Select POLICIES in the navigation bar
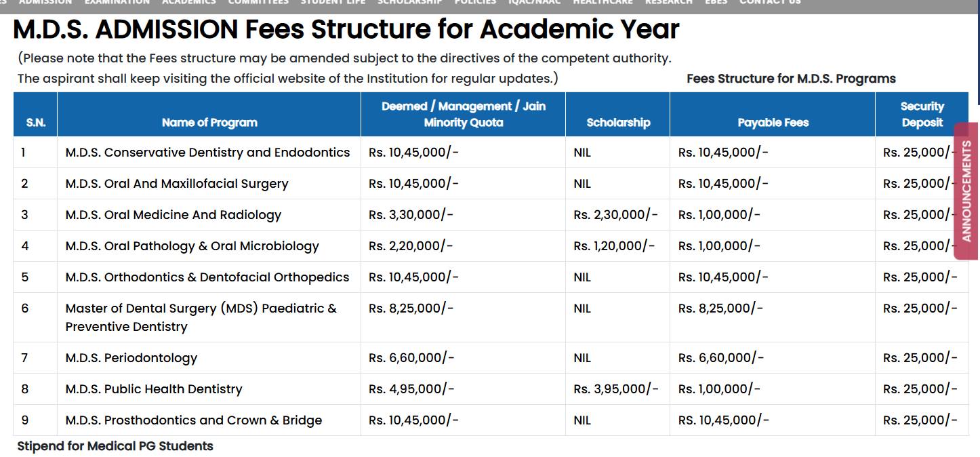Viewport: 980px width, 457px height. point(475,2)
